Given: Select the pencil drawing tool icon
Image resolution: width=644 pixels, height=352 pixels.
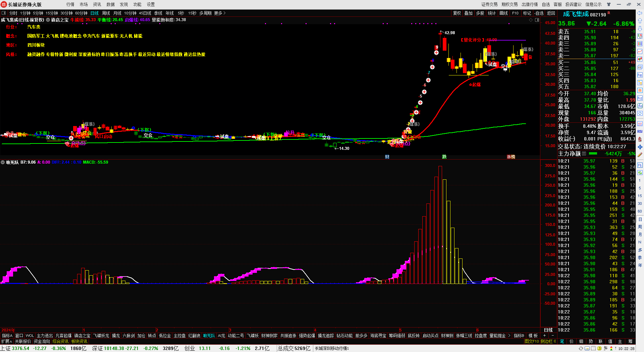Looking at the screenshot, I should (x=640, y=155).
